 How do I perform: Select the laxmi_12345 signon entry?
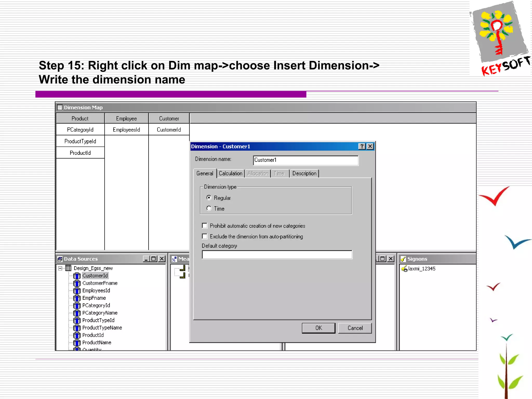[422, 269]
